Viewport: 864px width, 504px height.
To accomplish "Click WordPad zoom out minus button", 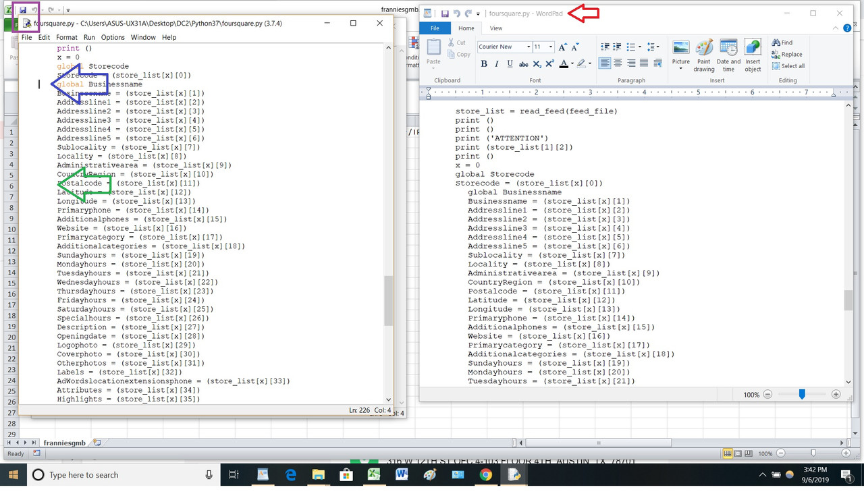I will pyautogui.click(x=768, y=395).
